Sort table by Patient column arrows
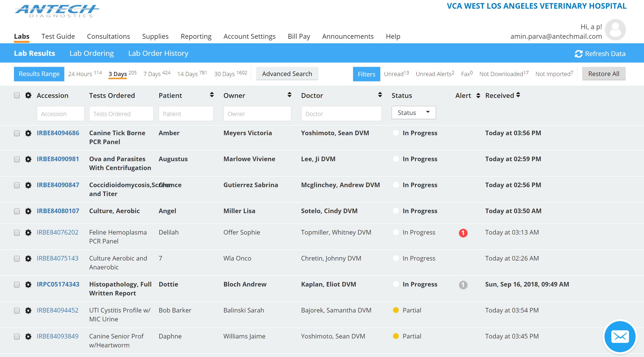This screenshot has height=357, width=644. (212, 95)
